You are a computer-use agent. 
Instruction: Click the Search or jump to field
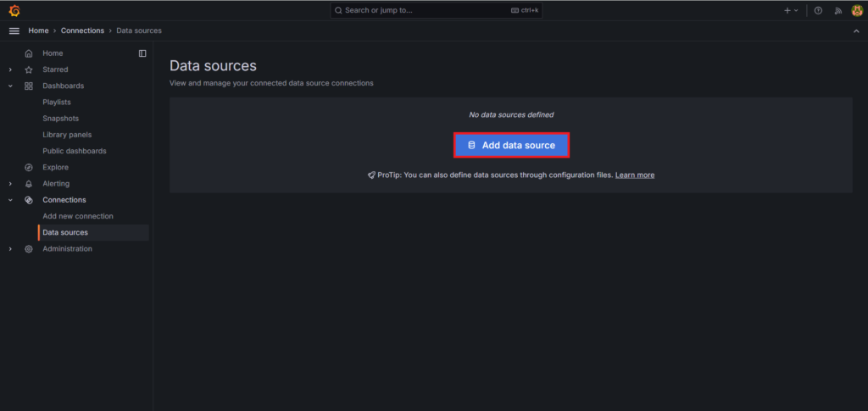[x=437, y=10]
